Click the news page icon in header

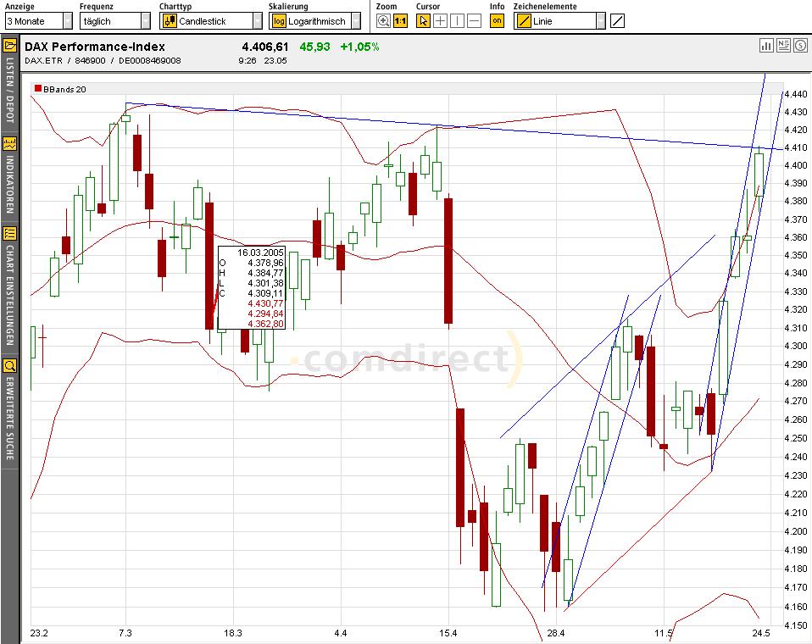(783, 46)
